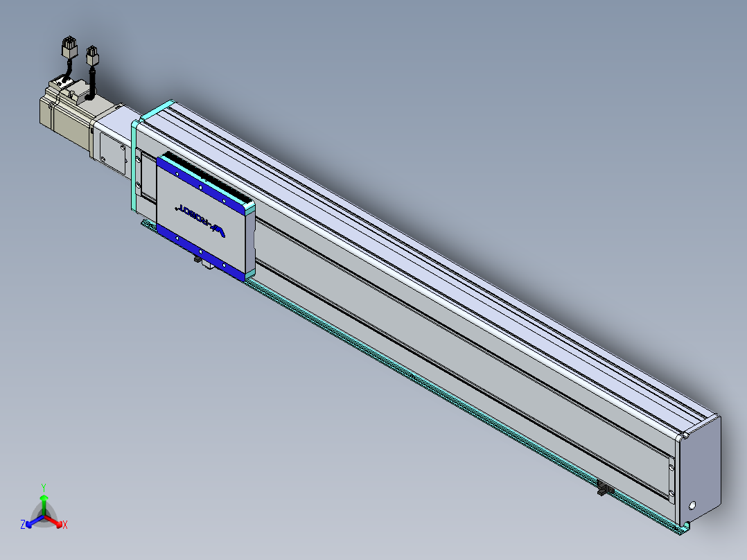The image size is (747, 560).
Task: Select the black limit sensor near the end cap
Action: click(x=605, y=488)
